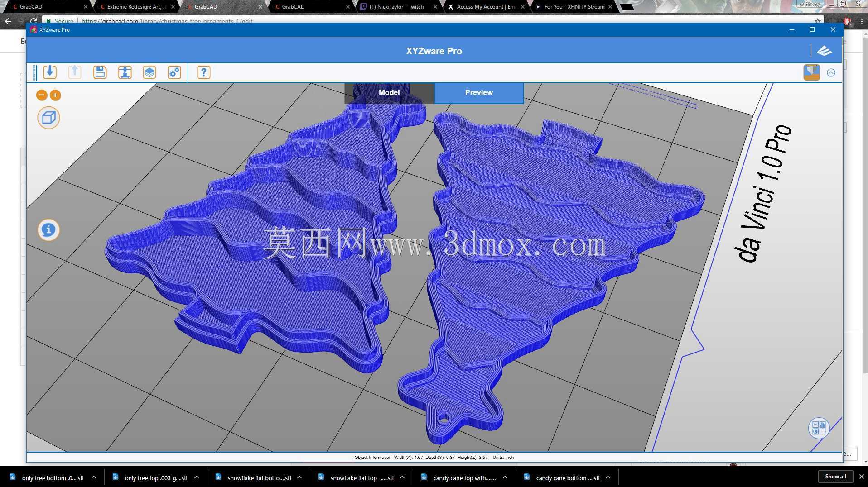Open the For You XFINITY Stream tab
Screen dimensions: 868x487
574,7
